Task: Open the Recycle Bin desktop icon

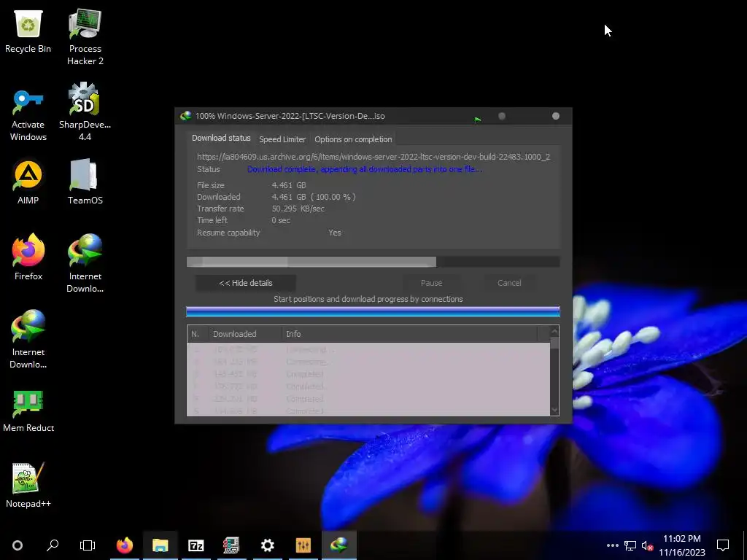Action: (28, 31)
